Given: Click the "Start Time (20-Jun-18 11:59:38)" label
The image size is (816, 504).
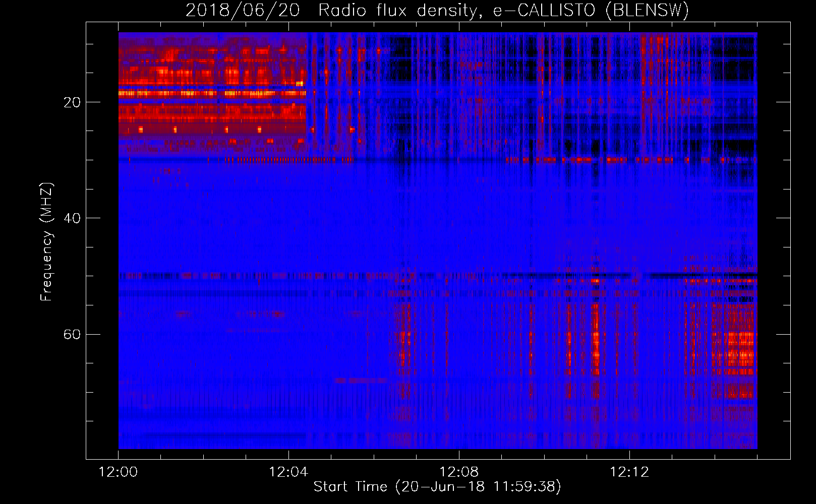Looking at the screenshot, I should [x=437, y=486].
